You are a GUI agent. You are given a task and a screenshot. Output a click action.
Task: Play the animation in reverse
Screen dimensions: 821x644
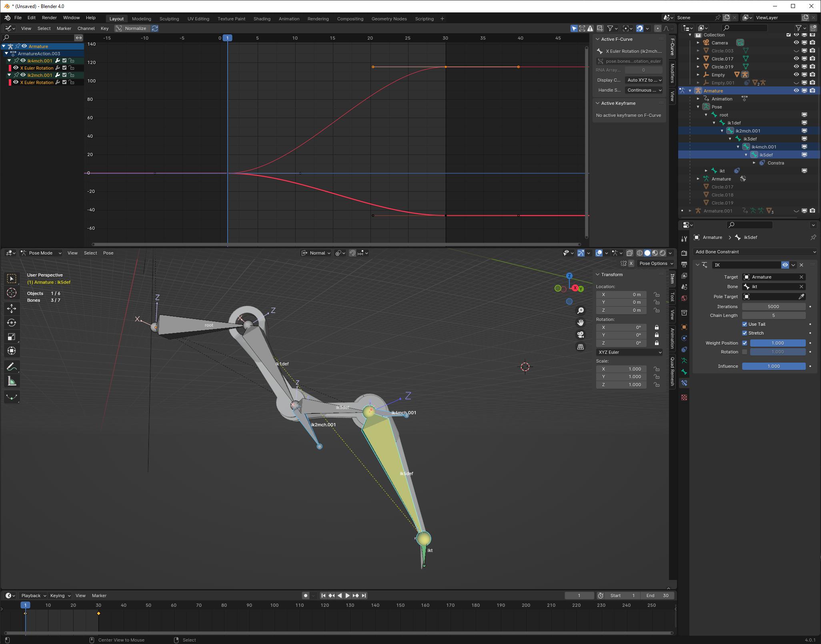(x=340, y=596)
